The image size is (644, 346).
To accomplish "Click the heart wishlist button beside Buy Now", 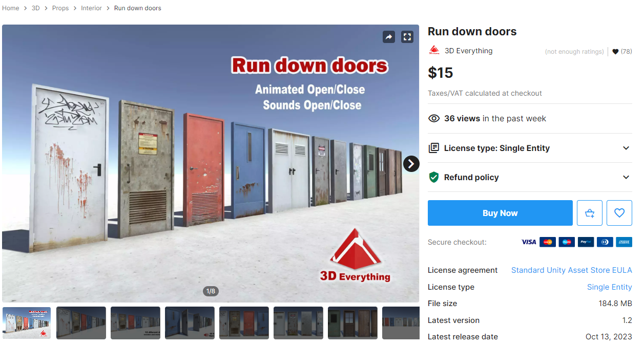I will [x=619, y=213].
